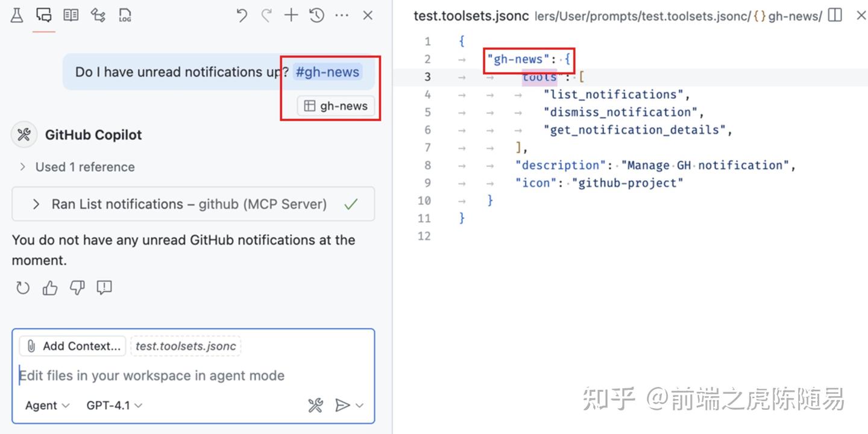Viewport: 868px width, 434px height.
Task: Switch to the test.toolsets.jsonc tab
Action: (471, 16)
